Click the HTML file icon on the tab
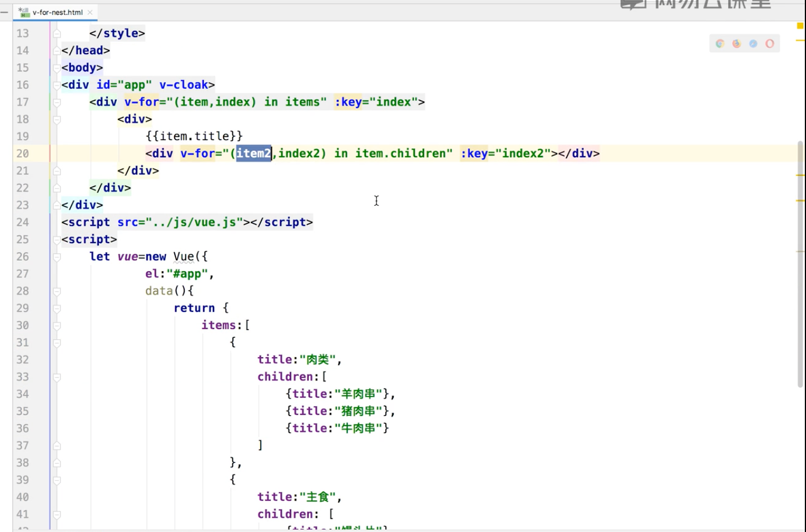The width and height of the screenshot is (806, 532). [x=24, y=12]
